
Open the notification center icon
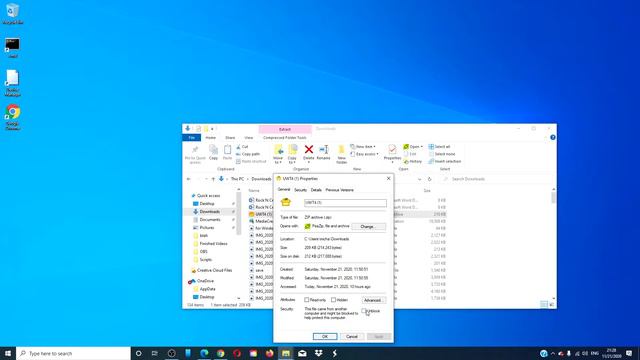[629, 353]
